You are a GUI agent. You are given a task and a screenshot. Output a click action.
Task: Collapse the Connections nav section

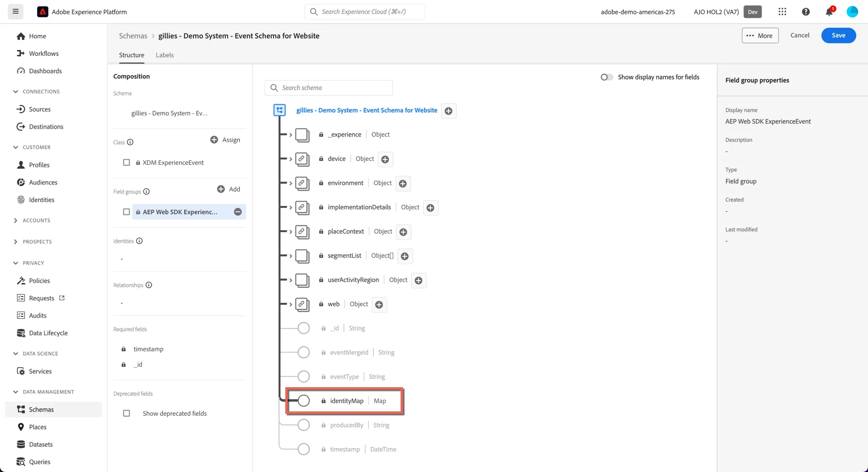pos(15,91)
